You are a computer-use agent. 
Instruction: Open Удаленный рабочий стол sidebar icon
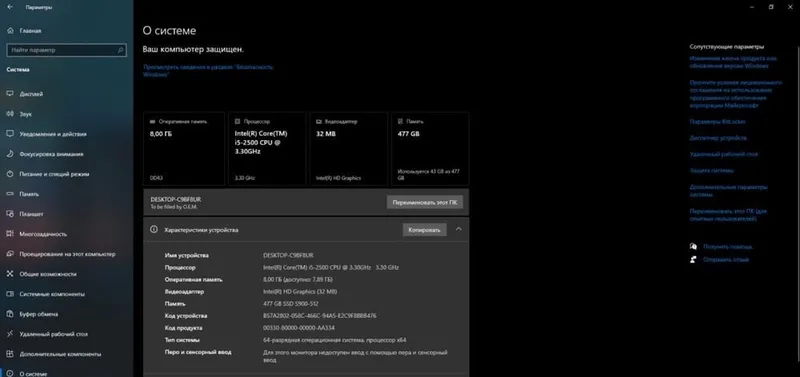[x=10, y=334]
